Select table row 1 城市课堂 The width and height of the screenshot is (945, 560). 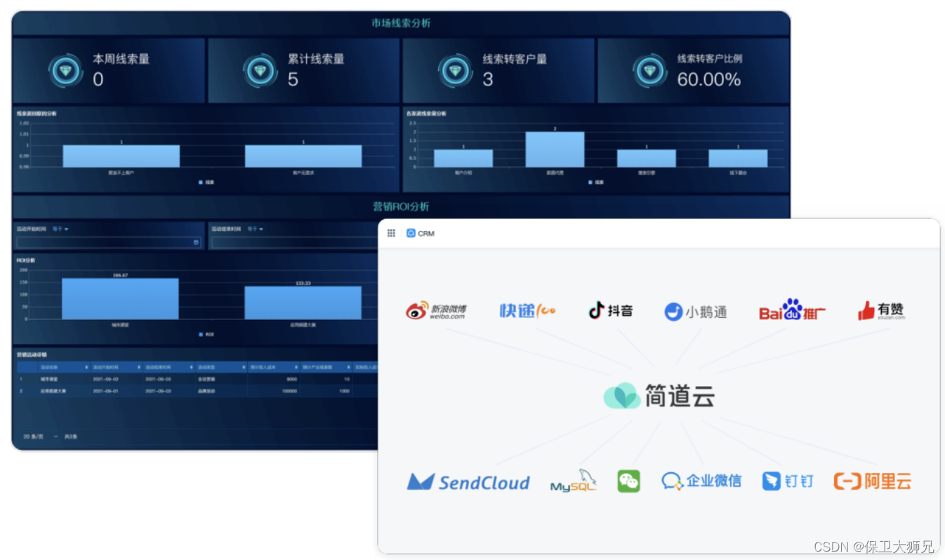(197, 379)
